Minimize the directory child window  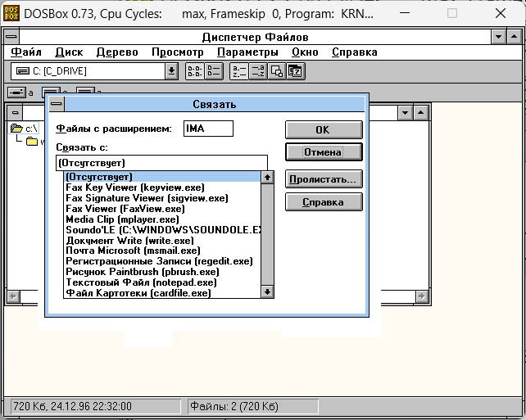pos(405,113)
